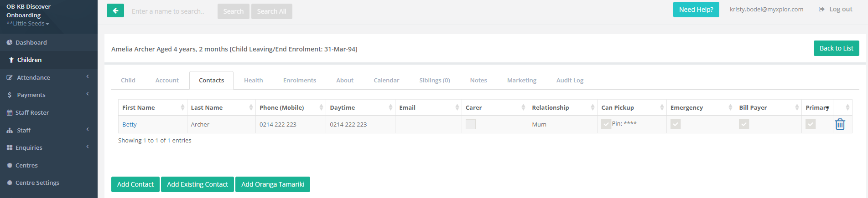Toggle the Carer checkbox for Betty
This screenshot has width=868, height=198.
click(x=471, y=124)
